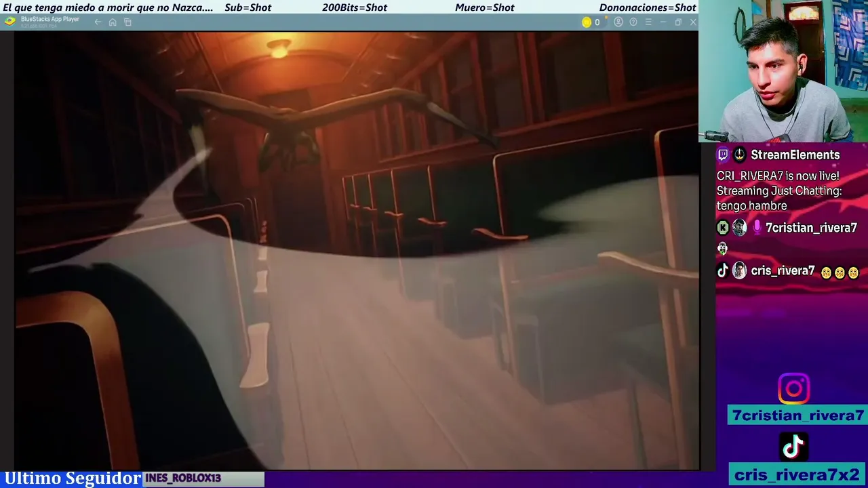Screen dimensions: 868x488
Task: Click the BlueStacks logo icon
Action: [9, 21]
